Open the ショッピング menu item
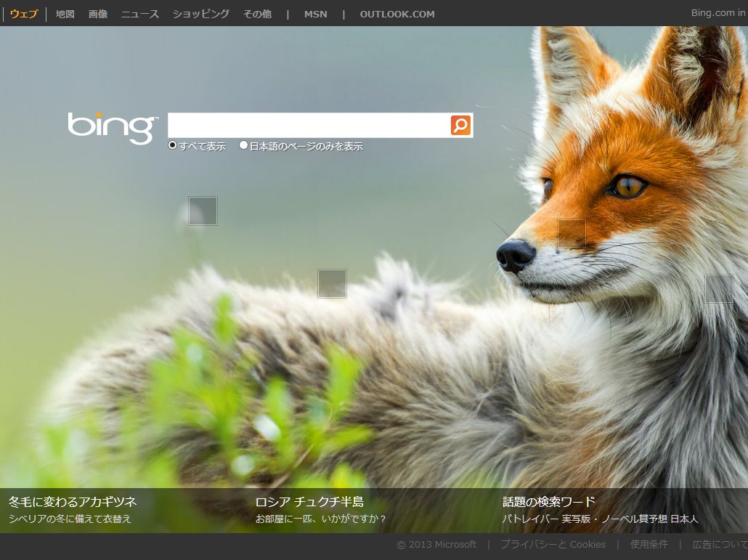748x560 pixels. pos(201,14)
